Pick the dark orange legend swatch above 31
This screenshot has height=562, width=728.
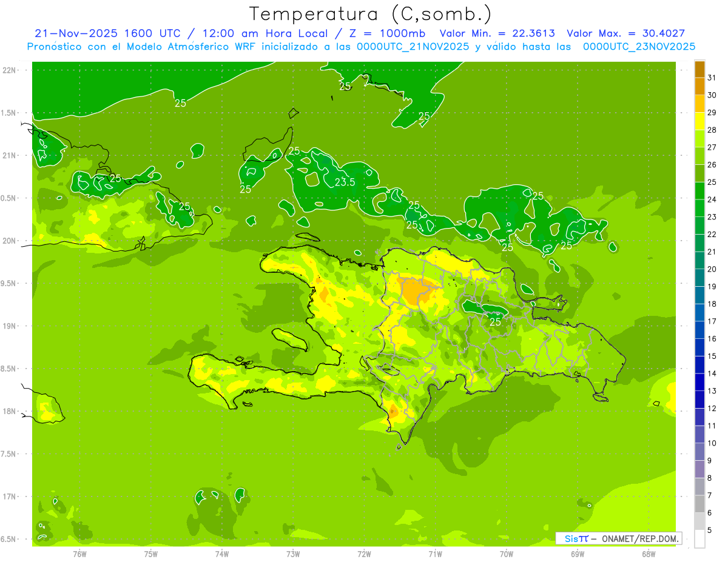click(x=699, y=70)
